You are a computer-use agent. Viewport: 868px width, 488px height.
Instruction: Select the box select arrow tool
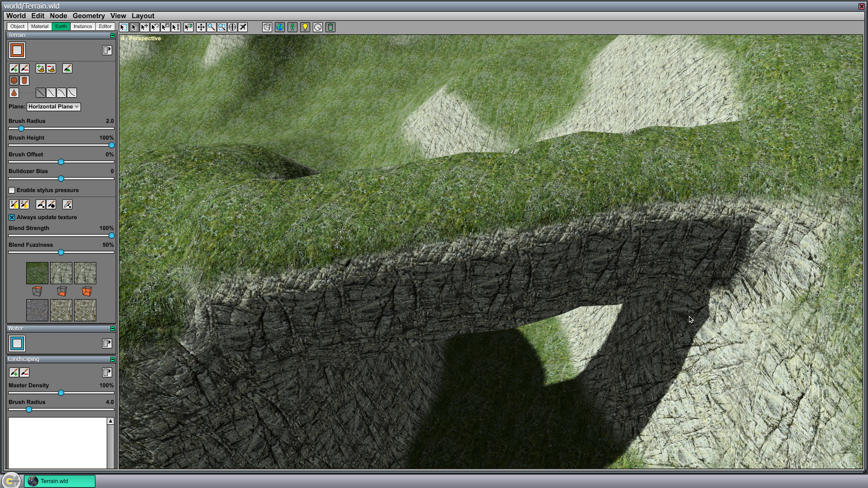pyautogui.click(x=123, y=27)
